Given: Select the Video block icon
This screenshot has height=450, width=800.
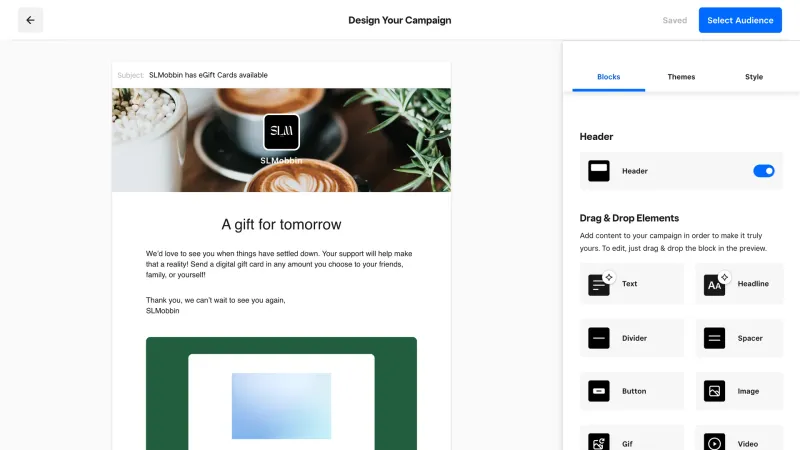Looking at the screenshot, I should [714, 442].
